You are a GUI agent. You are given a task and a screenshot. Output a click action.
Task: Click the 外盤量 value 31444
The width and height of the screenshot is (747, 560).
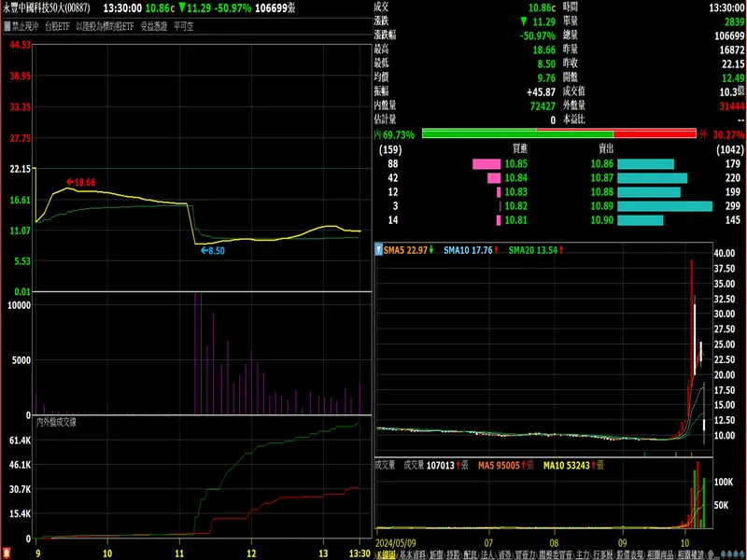[732, 106]
